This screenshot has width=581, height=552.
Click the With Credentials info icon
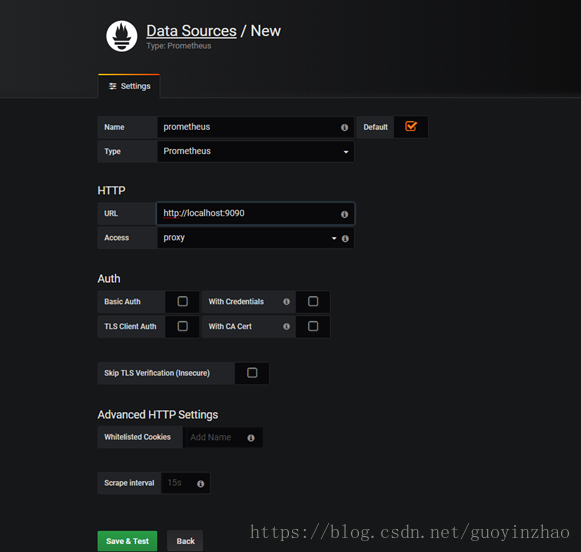tap(286, 302)
